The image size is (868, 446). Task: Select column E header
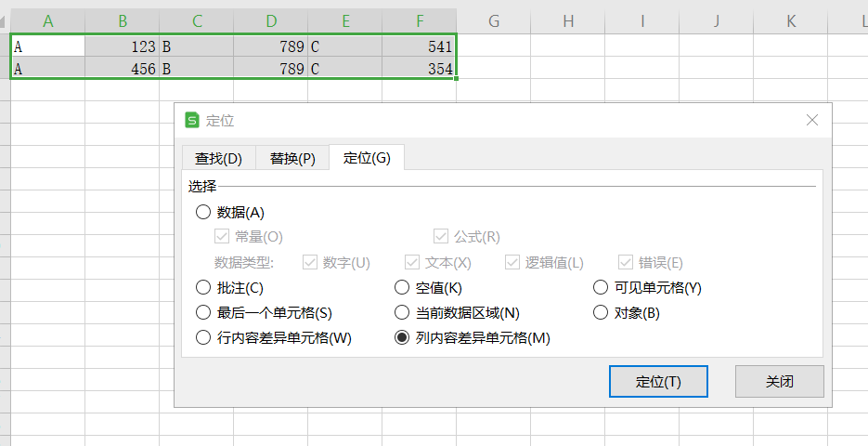(344, 21)
